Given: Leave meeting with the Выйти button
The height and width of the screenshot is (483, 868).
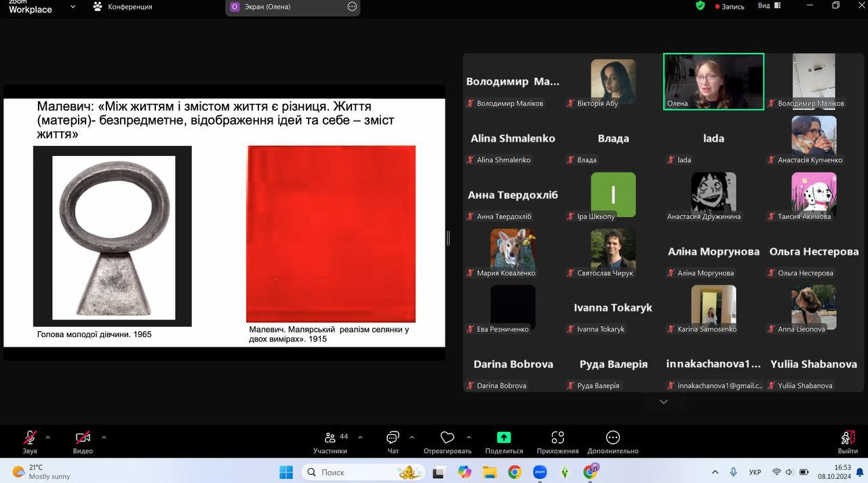Looking at the screenshot, I should tap(848, 442).
